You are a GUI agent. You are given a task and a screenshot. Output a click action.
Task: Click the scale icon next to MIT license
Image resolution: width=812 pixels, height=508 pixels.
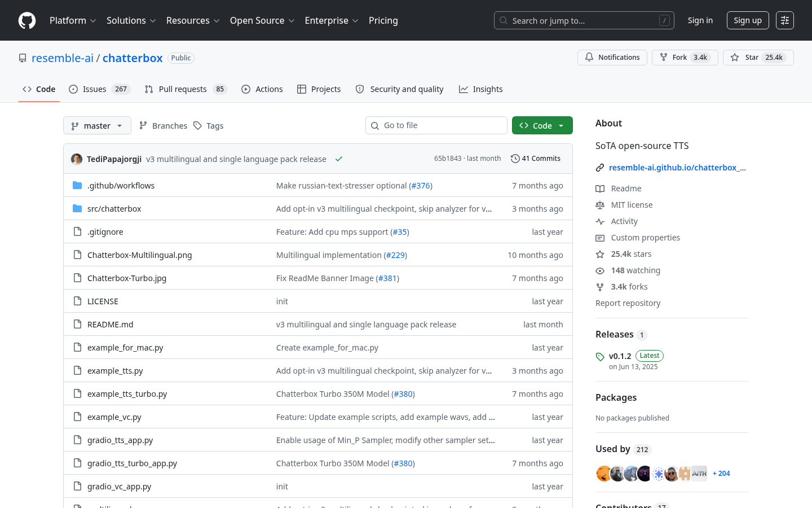(x=600, y=205)
